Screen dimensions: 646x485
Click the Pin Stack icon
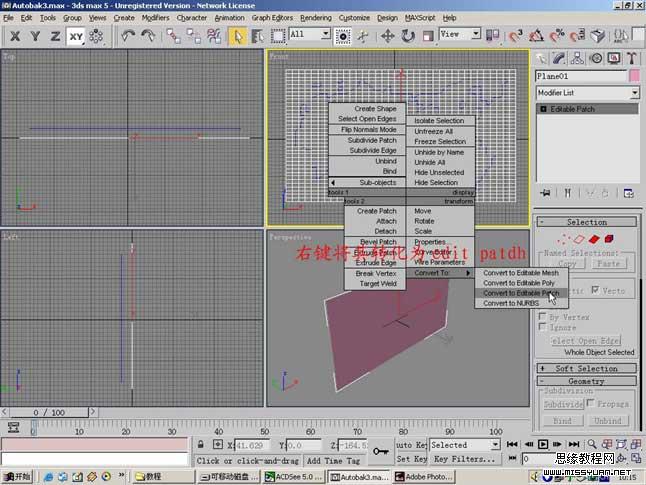(546, 193)
